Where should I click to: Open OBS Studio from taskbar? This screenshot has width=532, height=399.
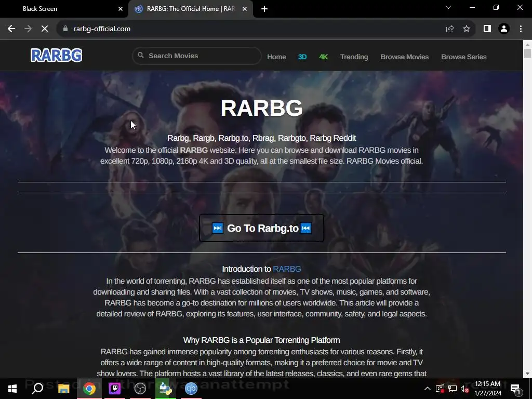coord(140,389)
